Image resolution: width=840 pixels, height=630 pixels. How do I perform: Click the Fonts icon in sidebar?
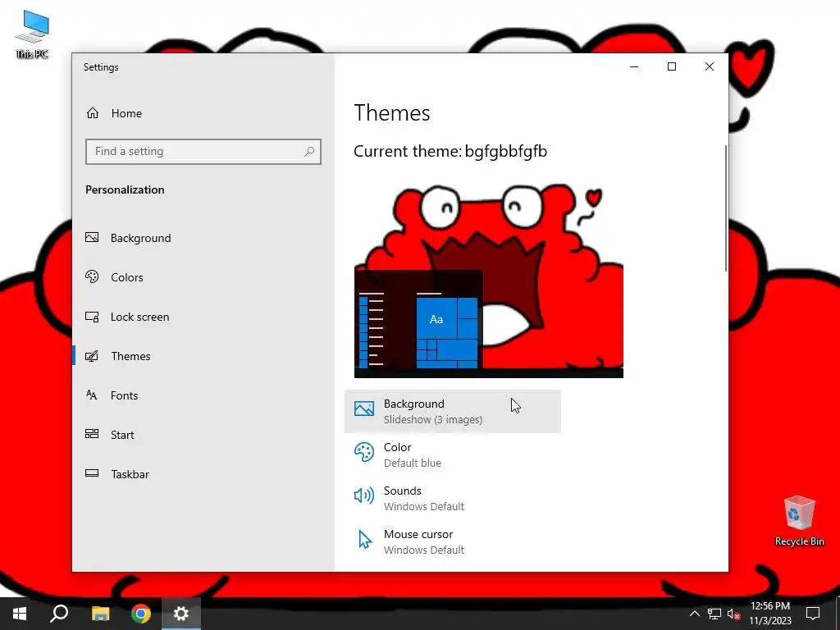(x=92, y=395)
